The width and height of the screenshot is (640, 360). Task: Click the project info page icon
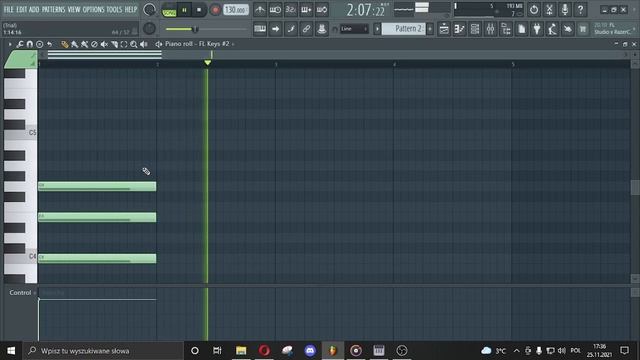(522, 29)
